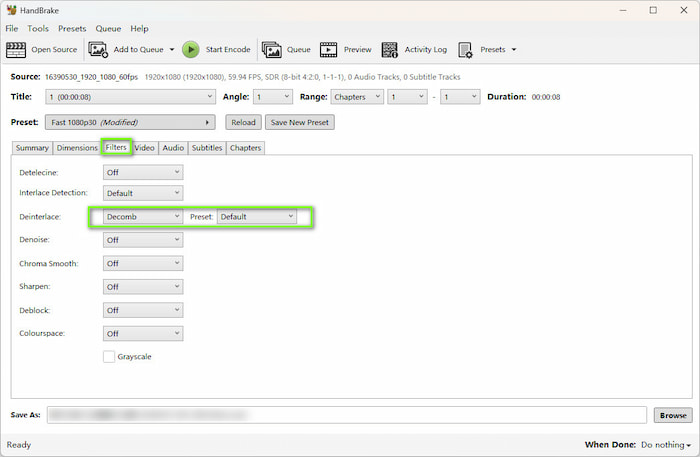Click the Activity Log icon
The image size is (700, 457).
tap(389, 50)
